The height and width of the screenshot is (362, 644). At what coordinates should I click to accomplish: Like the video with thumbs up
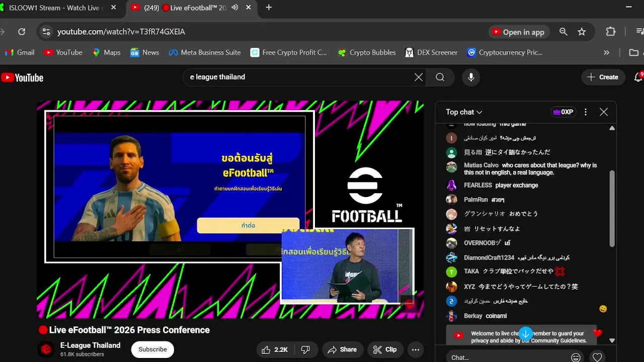point(275,349)
